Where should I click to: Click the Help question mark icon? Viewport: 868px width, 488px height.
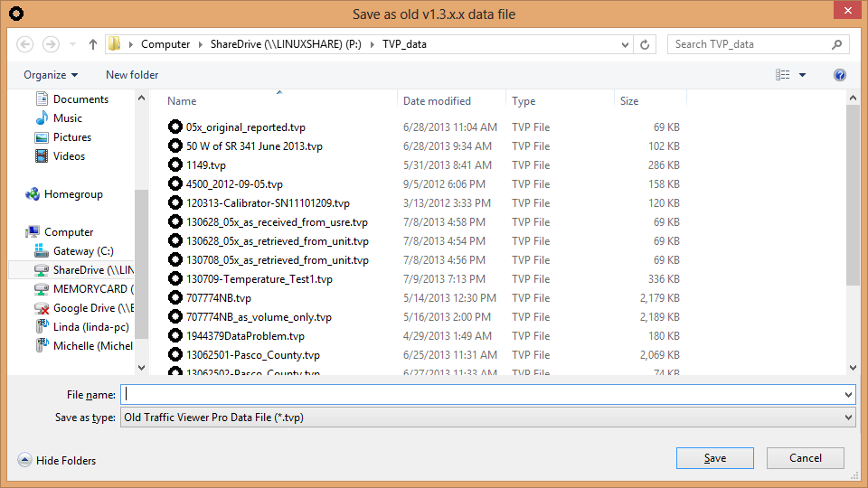pyautogui.click(x=840, y=75)
